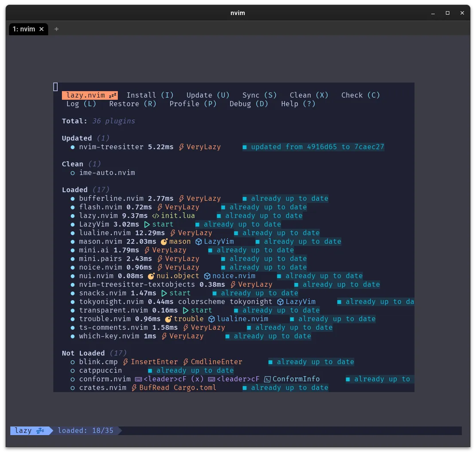Expand the nvim-treesitter plugin entry
The image size is (476, 454).
111,147
